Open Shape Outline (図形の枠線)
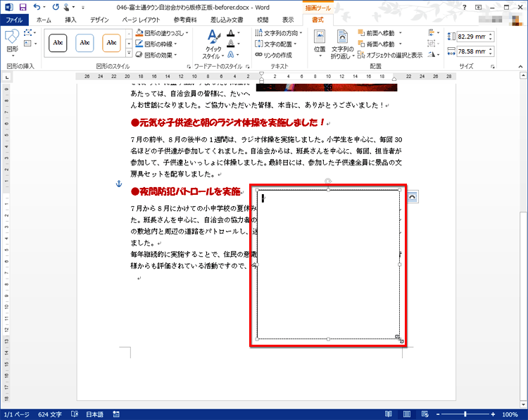The image size is (528, 420). click(x=156, y=44)
